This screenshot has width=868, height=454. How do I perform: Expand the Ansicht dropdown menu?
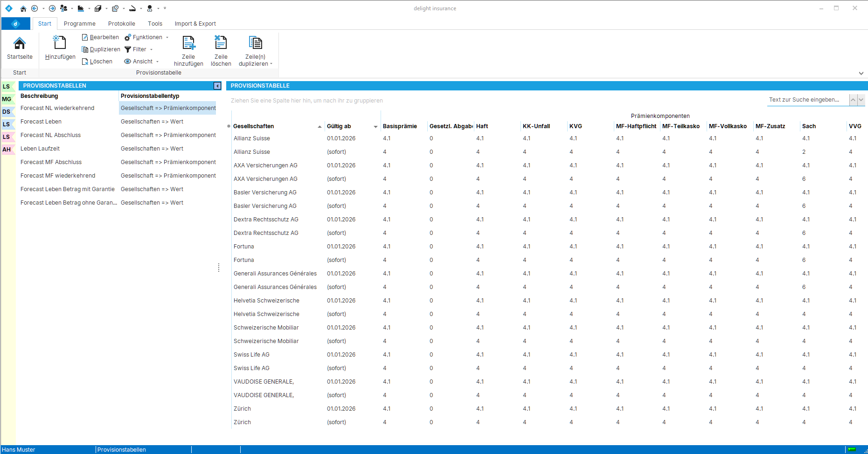coord(142,62)
